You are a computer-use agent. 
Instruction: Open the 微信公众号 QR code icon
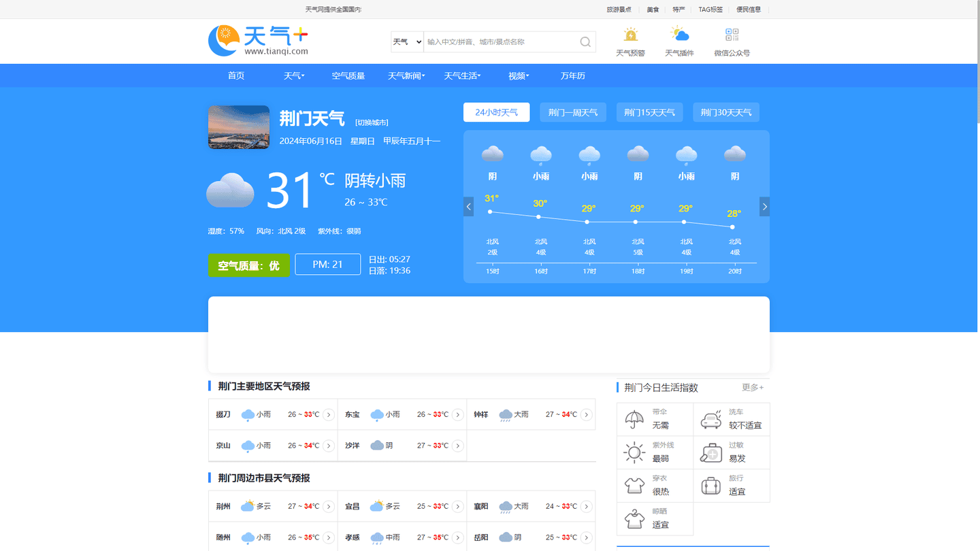coord(732,35)
